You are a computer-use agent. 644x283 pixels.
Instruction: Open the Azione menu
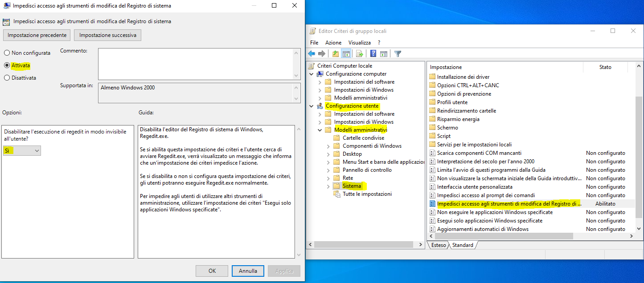click(333, 43)
